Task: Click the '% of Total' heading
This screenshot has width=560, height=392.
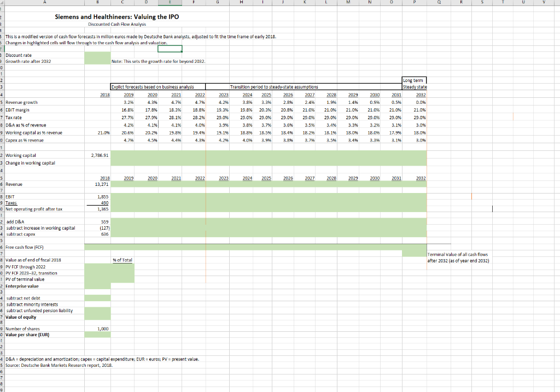Action: (122, 260)
